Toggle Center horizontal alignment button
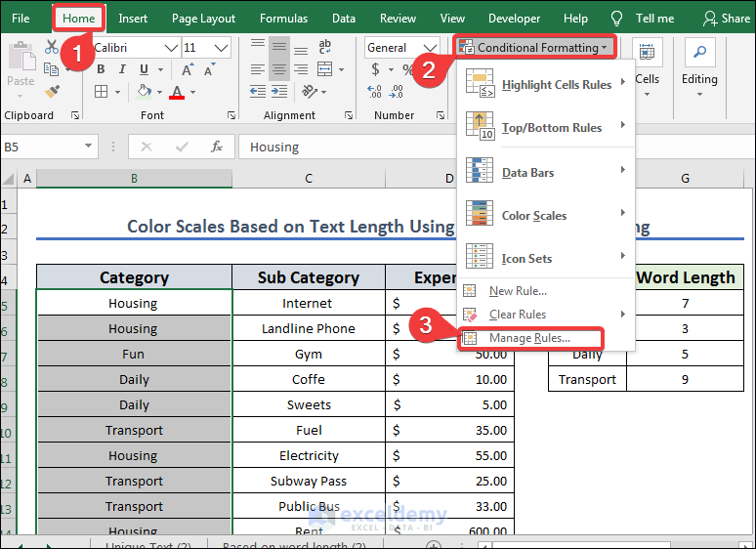756x549 pixels. [279, 69]
